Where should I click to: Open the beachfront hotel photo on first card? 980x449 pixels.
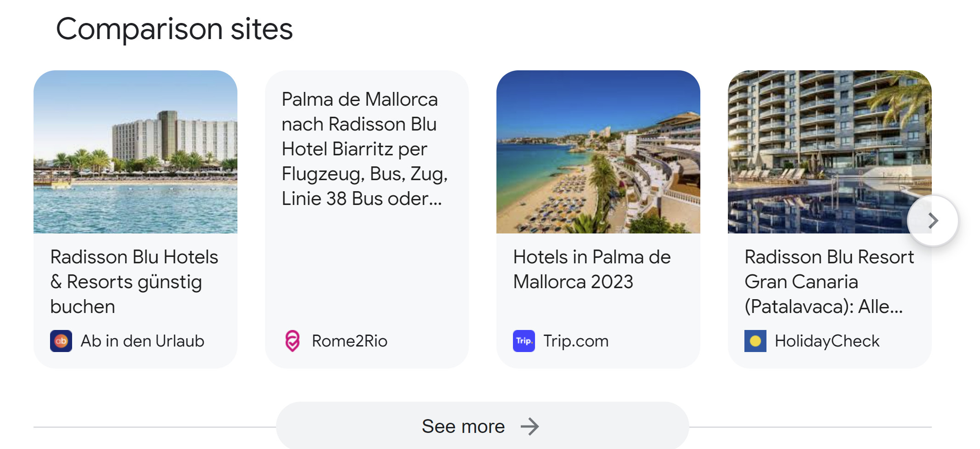point(135,152)
